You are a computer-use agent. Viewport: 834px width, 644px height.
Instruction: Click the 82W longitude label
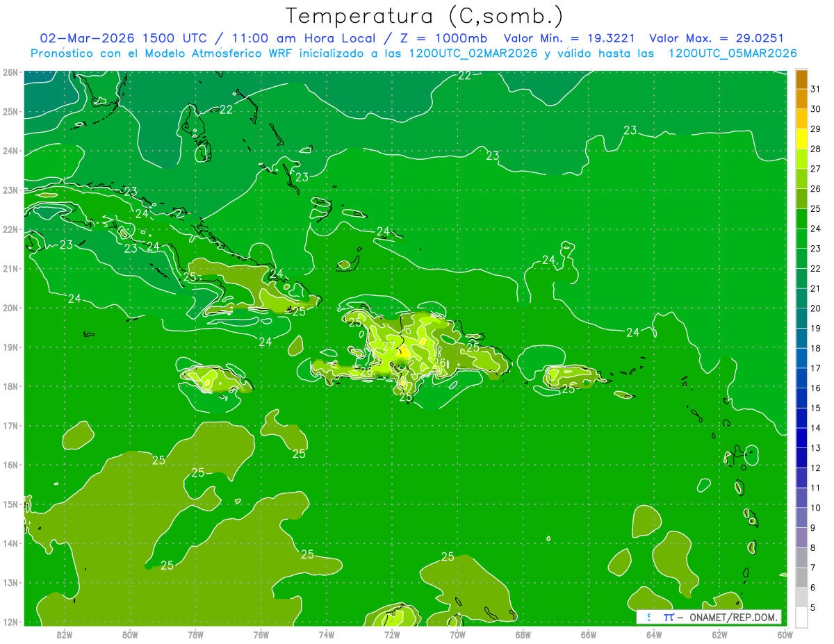pos(65,634)
